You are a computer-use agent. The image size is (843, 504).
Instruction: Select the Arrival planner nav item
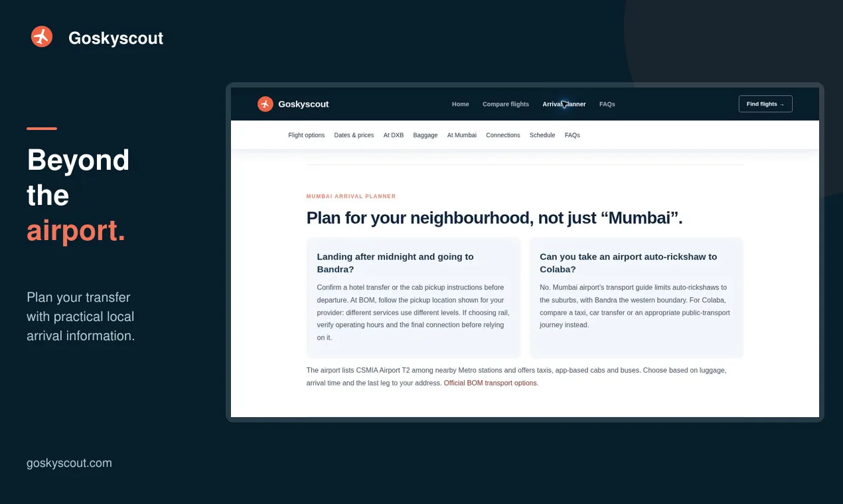click(x=564, y=104)
